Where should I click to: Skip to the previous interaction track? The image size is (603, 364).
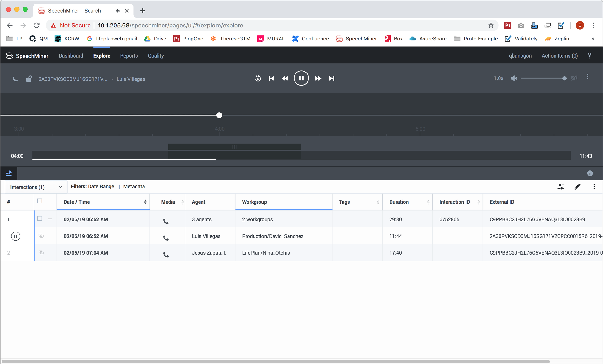pos(271,79)
